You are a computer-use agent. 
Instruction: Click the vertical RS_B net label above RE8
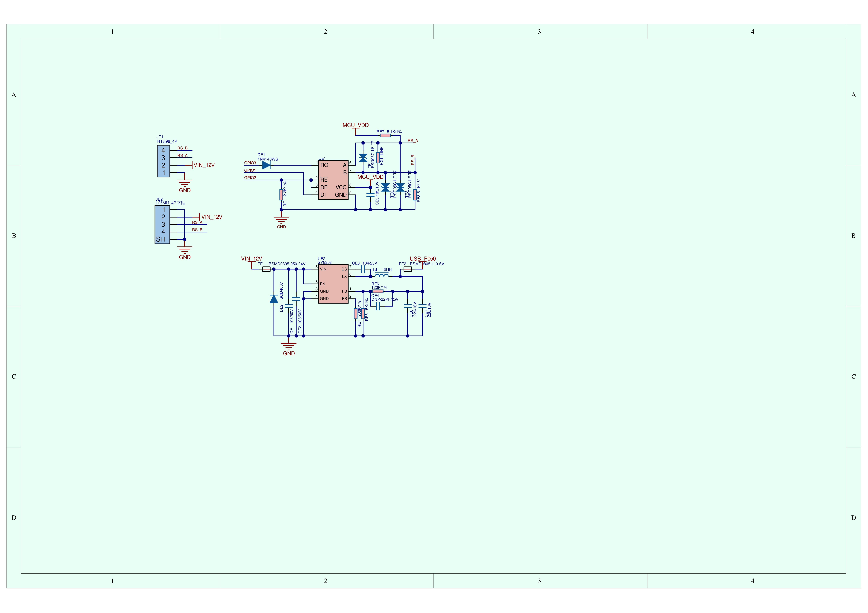tap(413, 160)
